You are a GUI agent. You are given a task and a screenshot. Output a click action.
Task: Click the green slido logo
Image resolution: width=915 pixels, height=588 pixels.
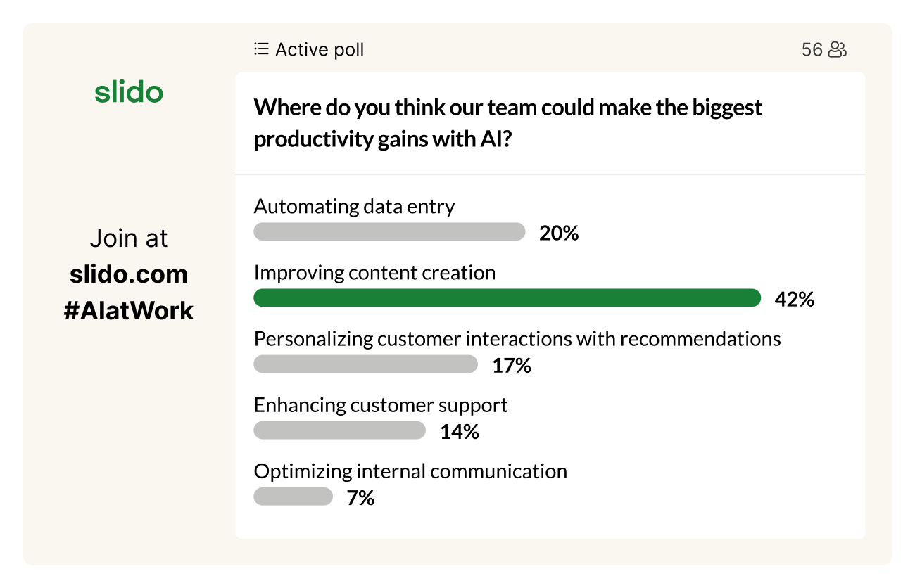(x=129, y=92)
